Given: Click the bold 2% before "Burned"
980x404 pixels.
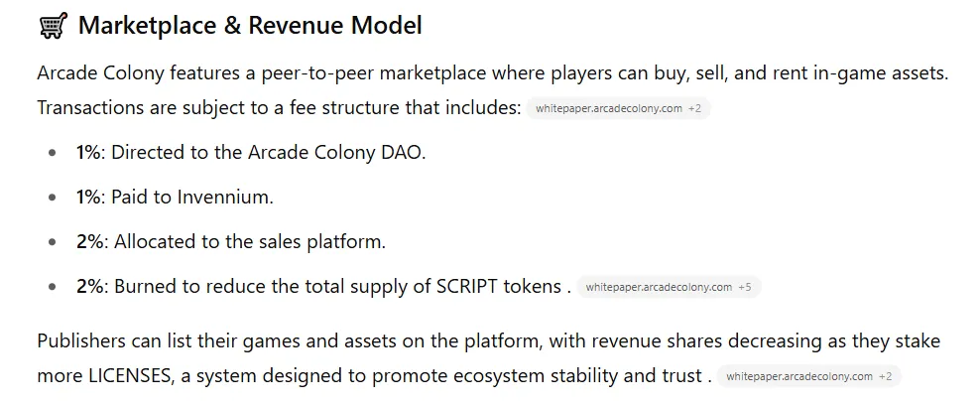Looking at the screenshot, I should pos(89,287).
